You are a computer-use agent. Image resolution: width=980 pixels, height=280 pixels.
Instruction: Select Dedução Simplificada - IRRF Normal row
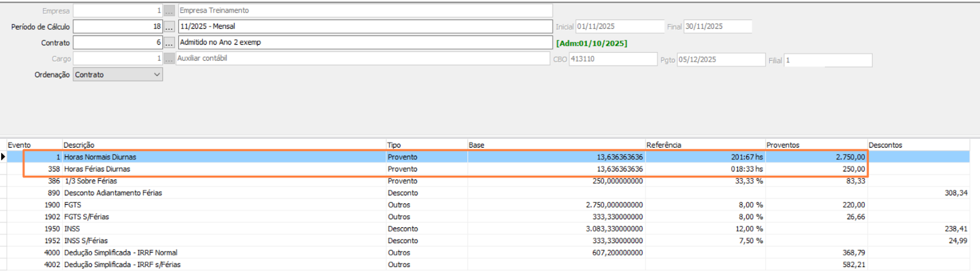coord(121,253)
